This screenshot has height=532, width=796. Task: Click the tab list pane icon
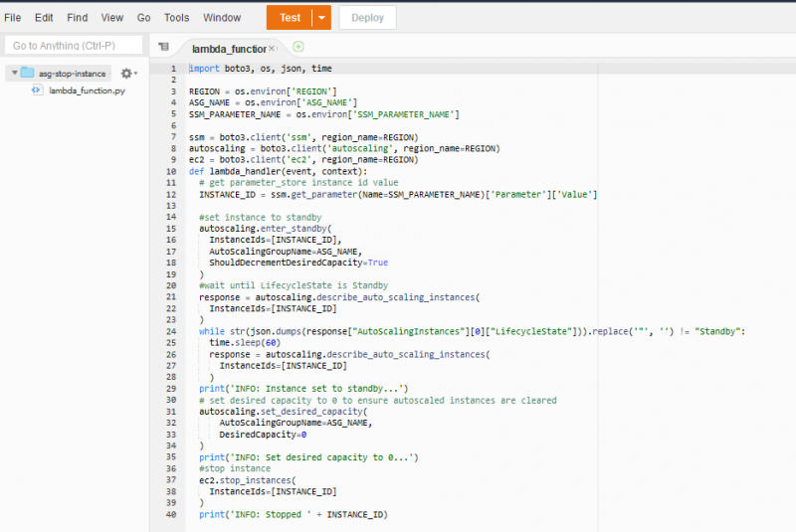tap(164, 47)
